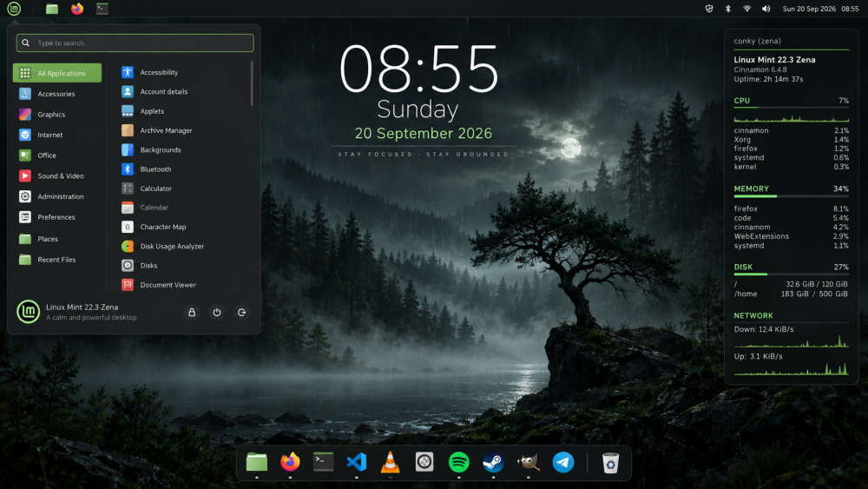Click the NETWORK heading in conky
This screenshot has width=868, height=489.
click(x=753, y=315)
